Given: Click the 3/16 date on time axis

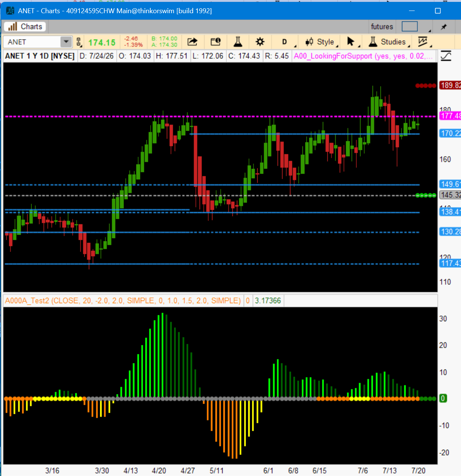Looking at the screenshot, I should tap(52, 471).
